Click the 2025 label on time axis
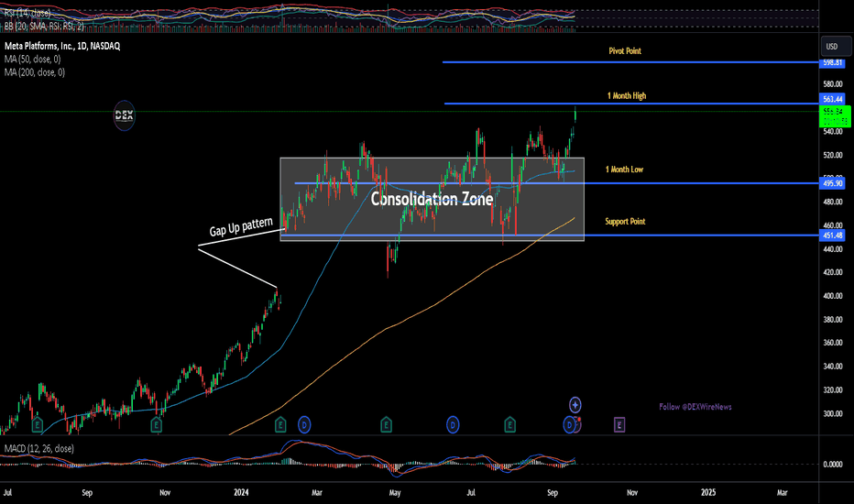The height and width of the screenshot is (504, 854). pyautogui.click(x=708, y=493)
